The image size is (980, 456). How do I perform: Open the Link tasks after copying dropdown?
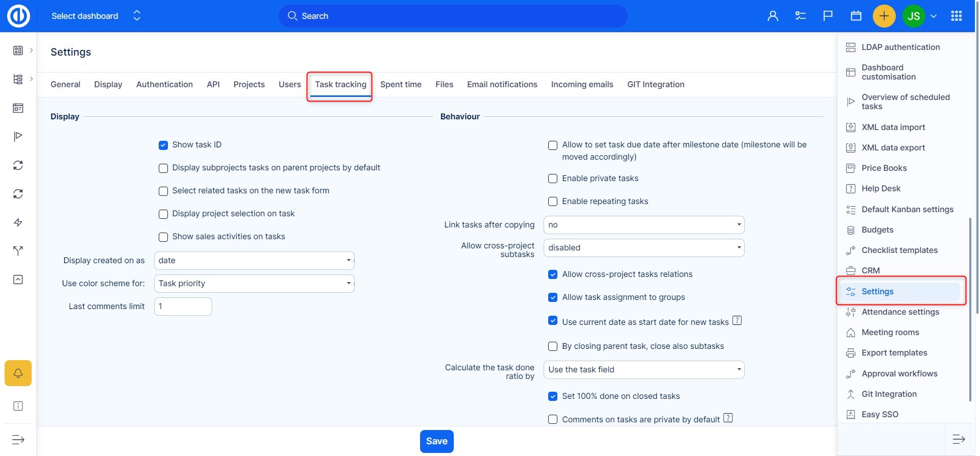click(x=644, y=225)
